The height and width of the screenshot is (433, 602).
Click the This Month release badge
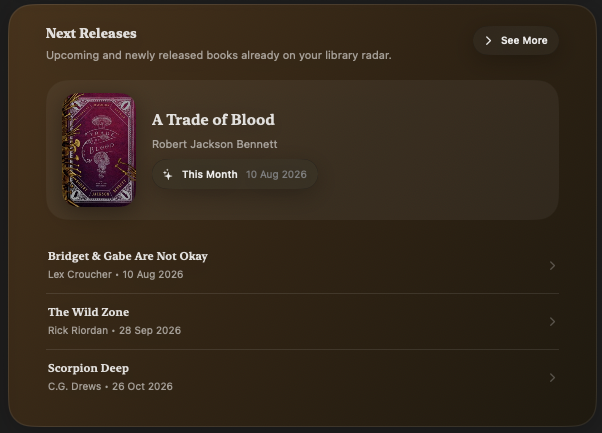tap(235, 174)
